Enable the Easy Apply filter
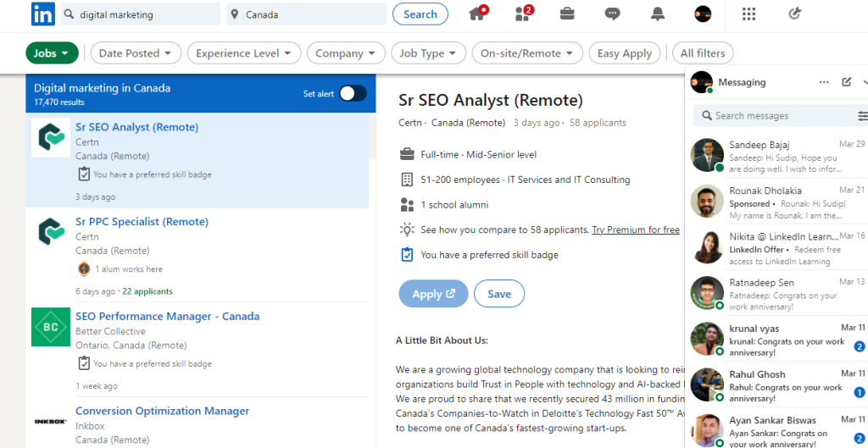868x448 pixels. pyautogui.click(x=625, y=53)
